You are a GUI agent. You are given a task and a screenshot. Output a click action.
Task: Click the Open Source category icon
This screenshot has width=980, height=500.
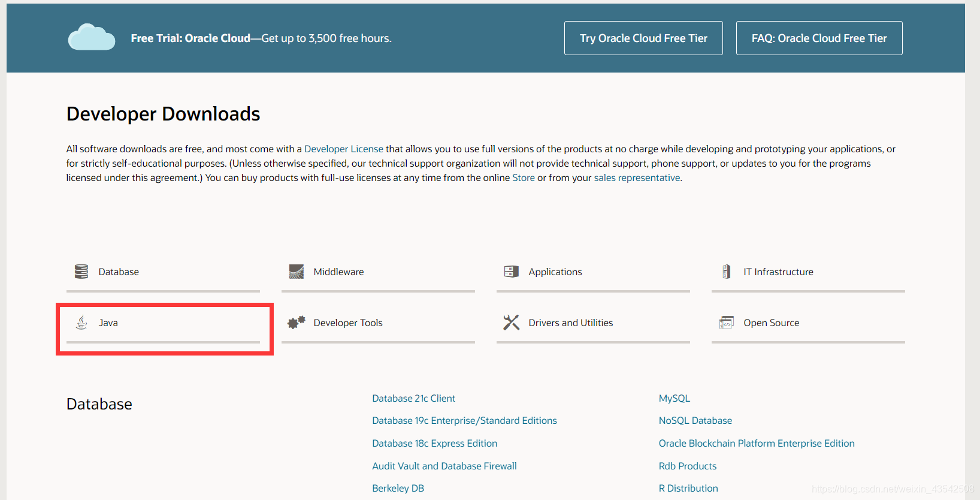[x=727, y=323]
